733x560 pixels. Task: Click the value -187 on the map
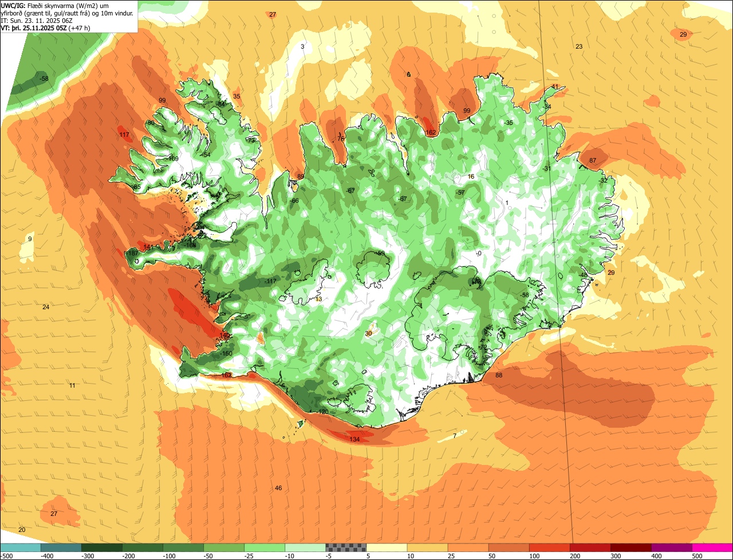[132, 253]
